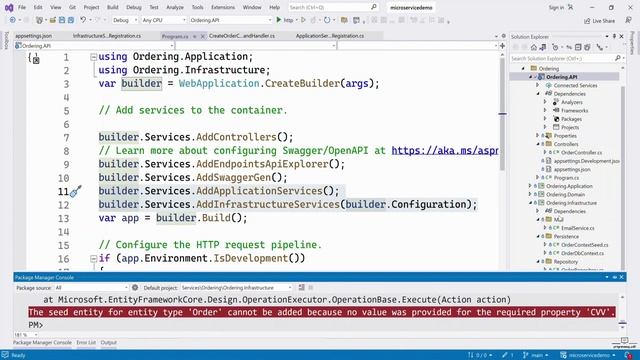Expand the Analyzers node
Screen dimensions: 640x360
545,102
